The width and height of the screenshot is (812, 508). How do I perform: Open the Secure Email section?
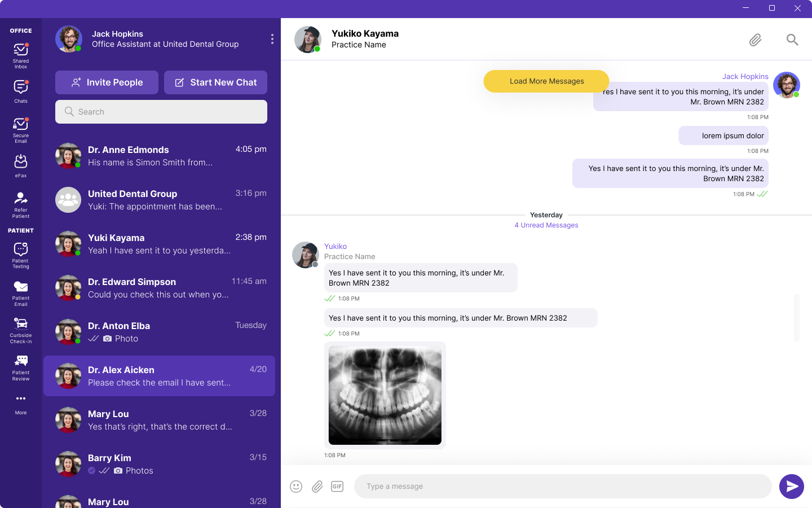click(x=21, y=129)
